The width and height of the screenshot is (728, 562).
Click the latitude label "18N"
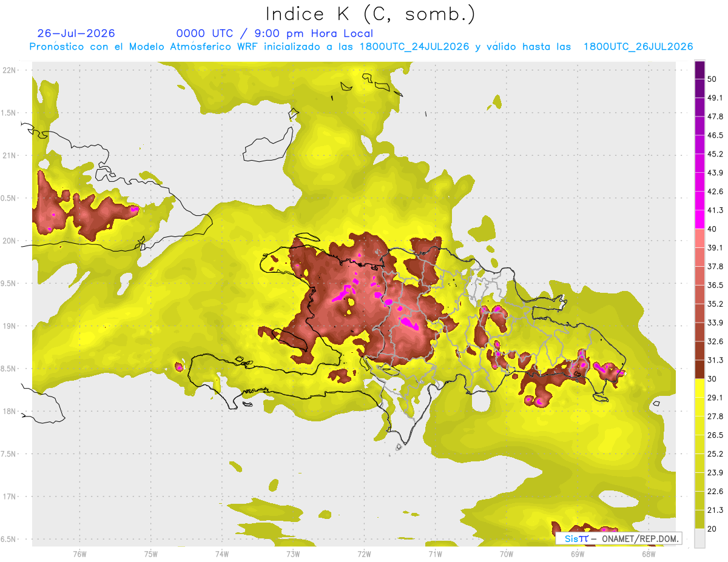(x=9, y=412)
